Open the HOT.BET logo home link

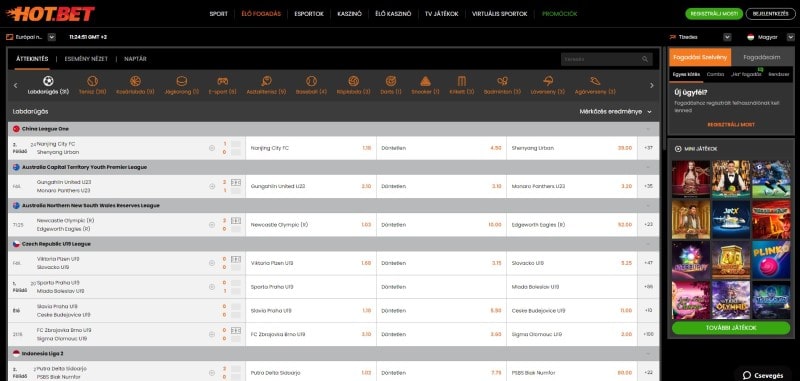click(50, 14)
